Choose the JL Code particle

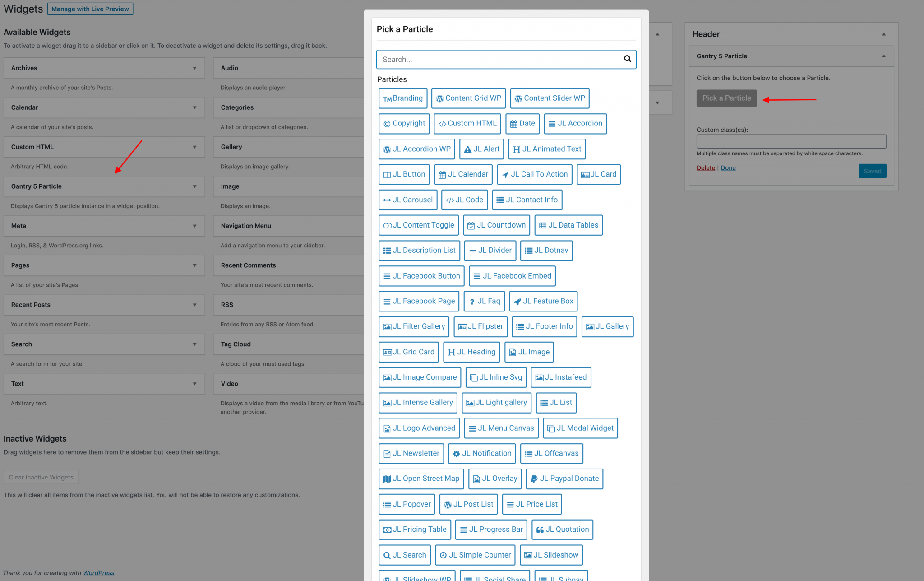point(464,200)
